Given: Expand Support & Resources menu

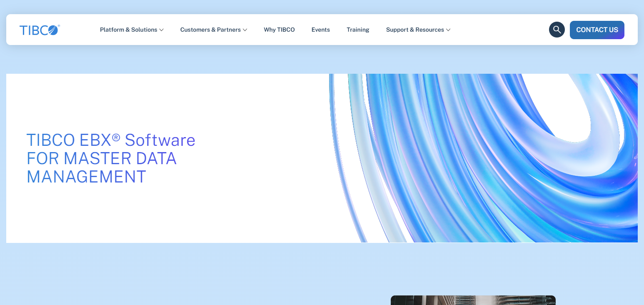Looking at the screenshot, I should [x=418, y=30].
